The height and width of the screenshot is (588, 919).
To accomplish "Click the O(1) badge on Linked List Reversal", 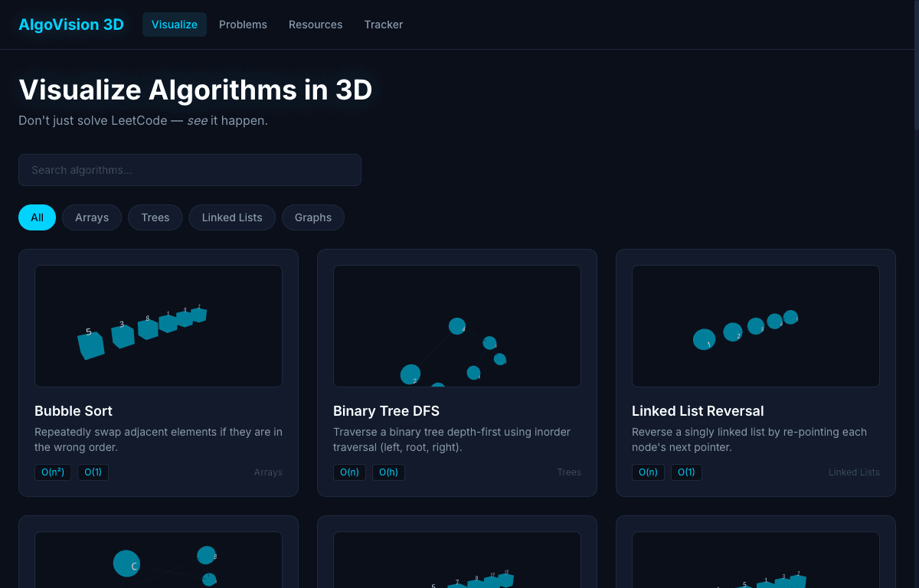I will (x=686, y=472).
